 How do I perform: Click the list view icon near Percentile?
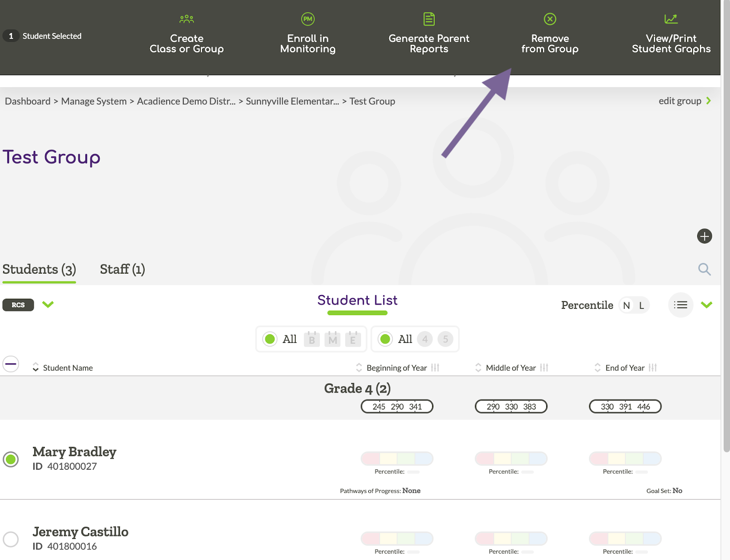tap(681, 305)
